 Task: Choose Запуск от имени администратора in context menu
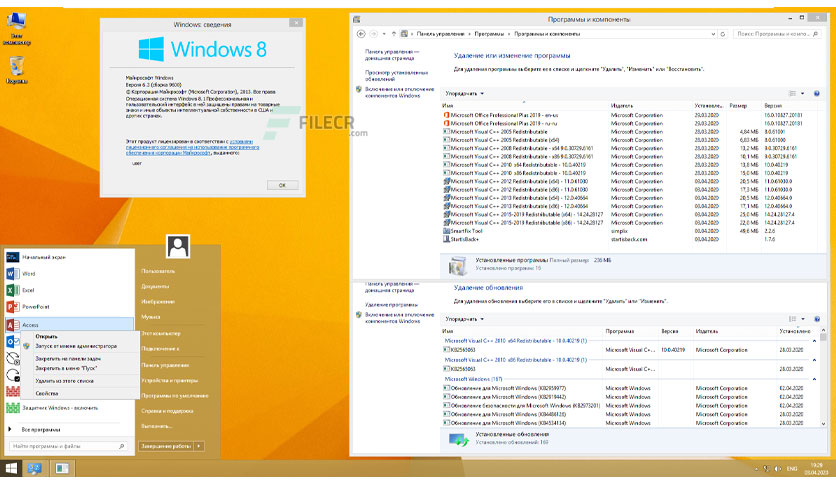pos(80,346)
